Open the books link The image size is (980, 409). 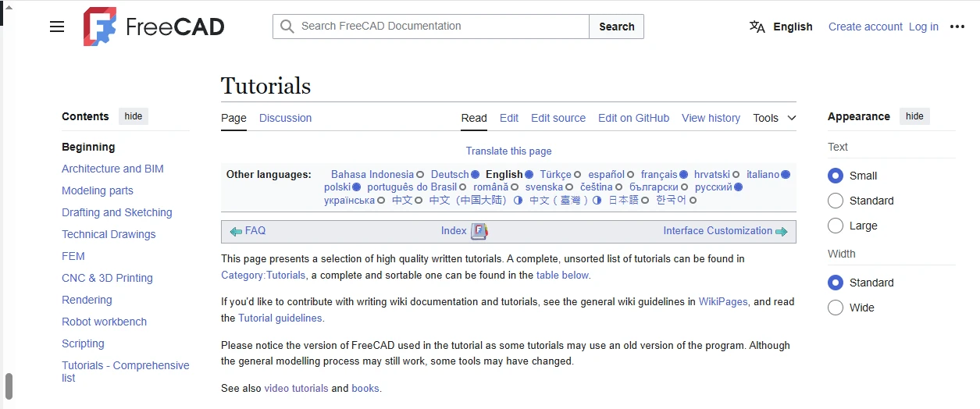[x=365, y=389]
